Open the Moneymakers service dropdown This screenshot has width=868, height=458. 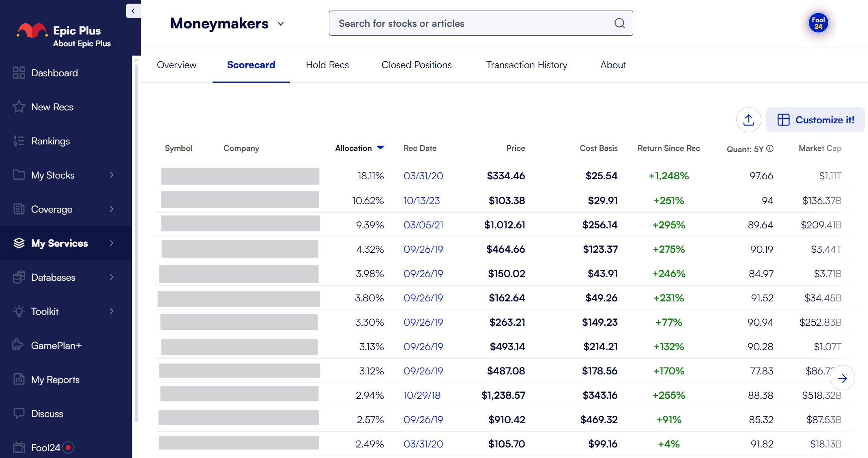[280, 24]
